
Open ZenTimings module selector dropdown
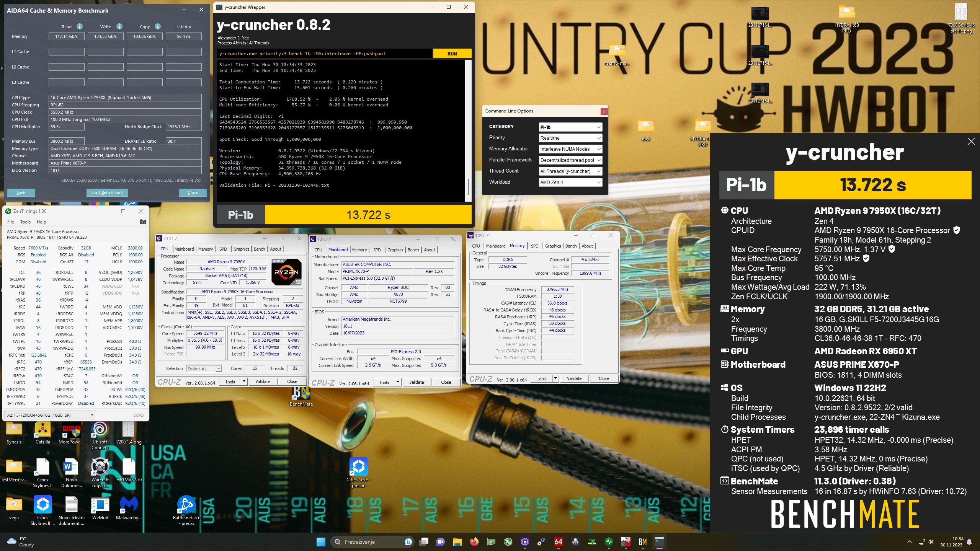[x=50, y=415]
